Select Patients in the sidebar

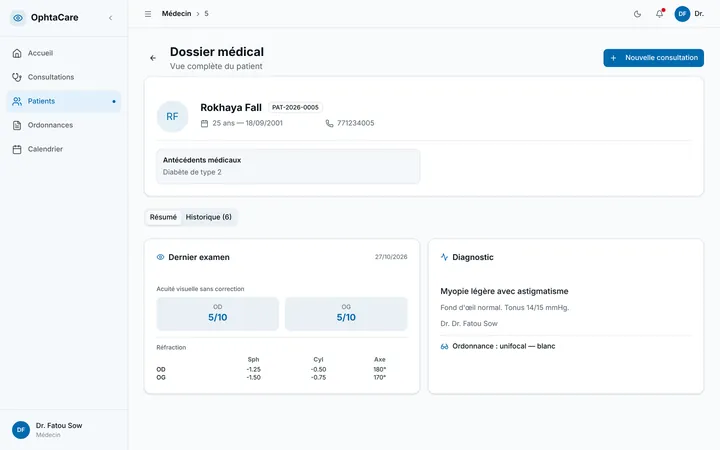[63, 101]
